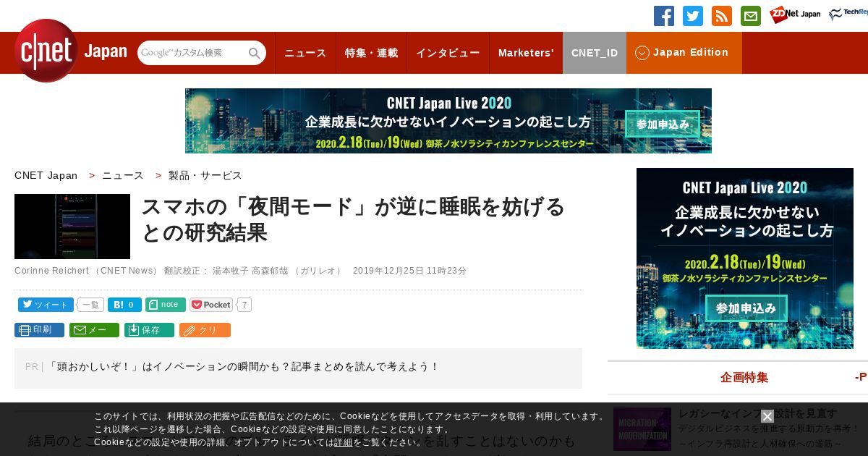Click 参加申込み button in sidebar ad
Image resolution: width=868 pixels, height=456 pixels.
(746, 308)
